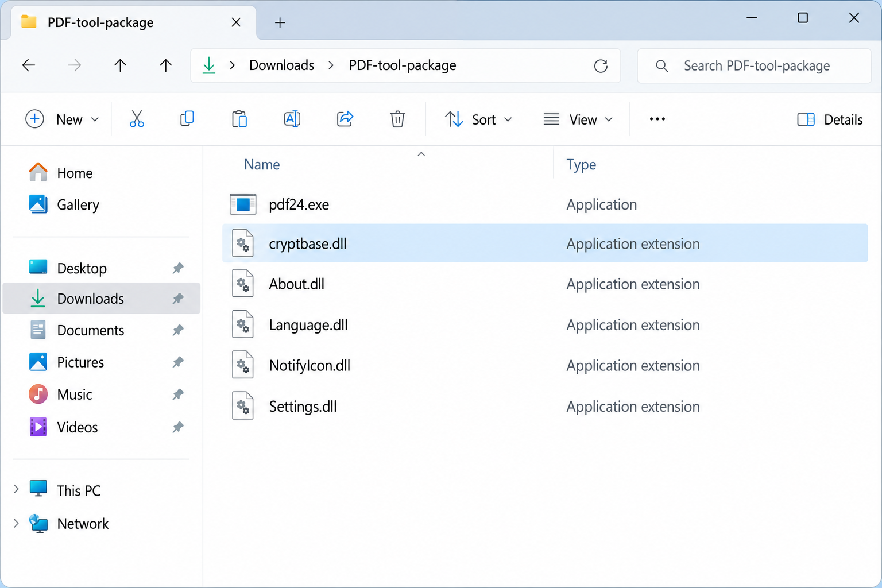Click PDF-tool-package in the address breadcrumb
The height and width of the screenshot is (588, 882).
[x=403, y=65]
